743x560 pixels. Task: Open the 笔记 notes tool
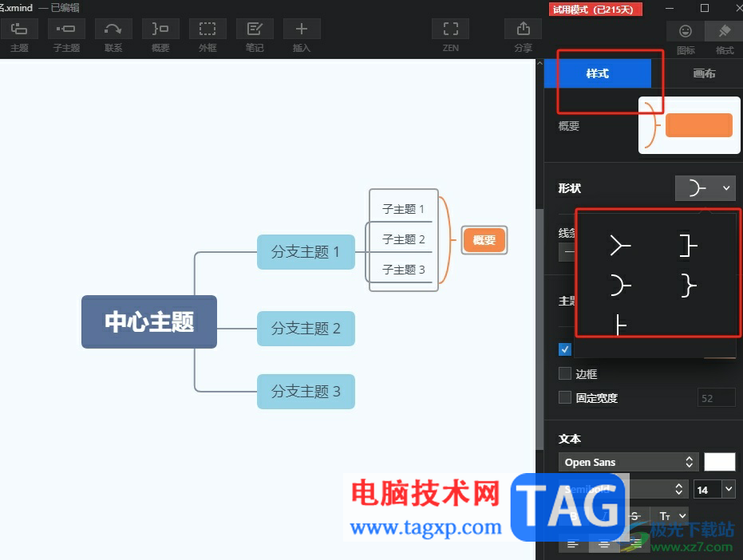tap(255, 29)
